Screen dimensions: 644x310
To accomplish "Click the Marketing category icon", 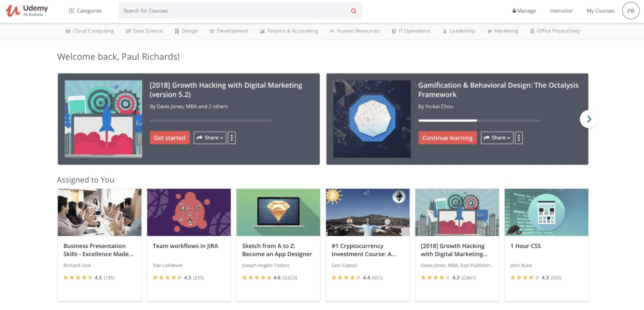I will click(489, 31).
